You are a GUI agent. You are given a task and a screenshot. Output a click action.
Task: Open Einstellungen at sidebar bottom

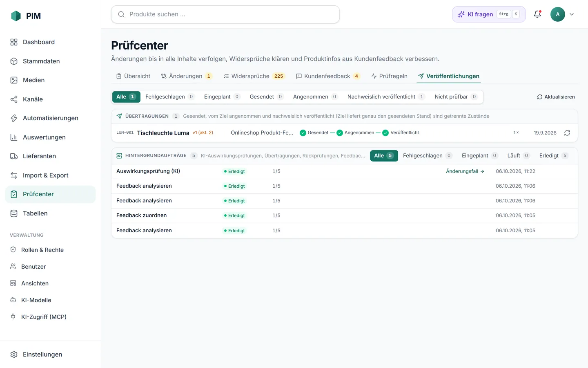[x=50, y=355]
